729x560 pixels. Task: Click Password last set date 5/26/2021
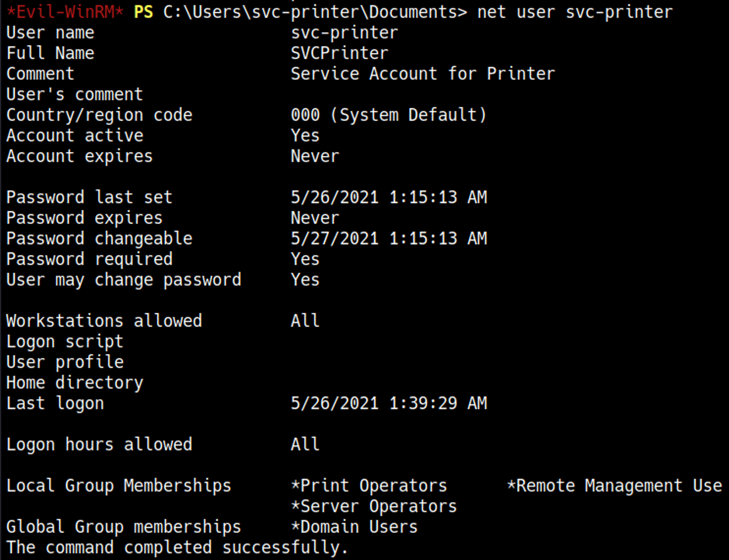pos(335,197)
